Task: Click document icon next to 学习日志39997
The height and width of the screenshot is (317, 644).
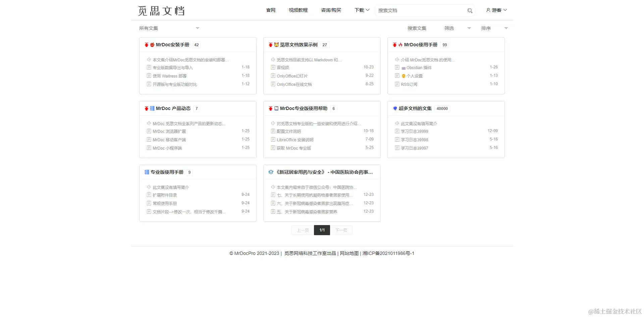Action: (397, 148)
